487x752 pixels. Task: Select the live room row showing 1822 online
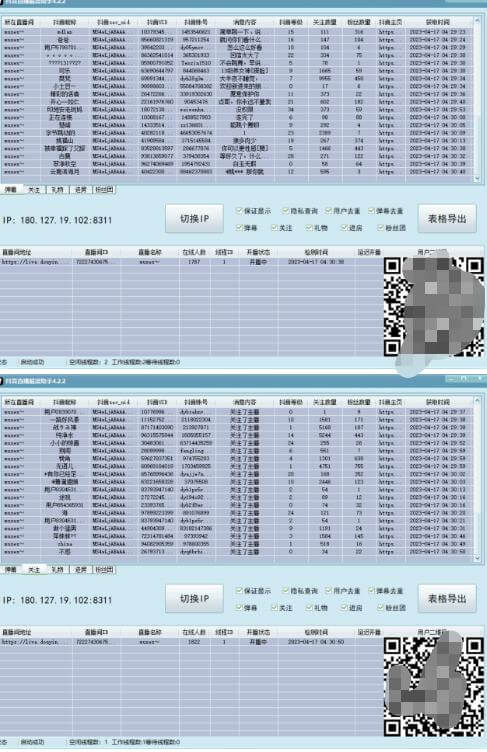tap(192, 642)
